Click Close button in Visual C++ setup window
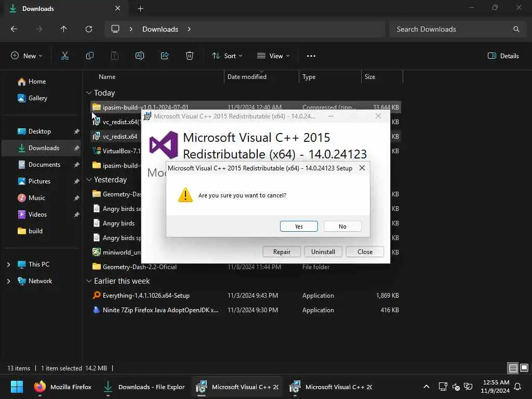Screen dimensions: 532x399 point(365,252)
